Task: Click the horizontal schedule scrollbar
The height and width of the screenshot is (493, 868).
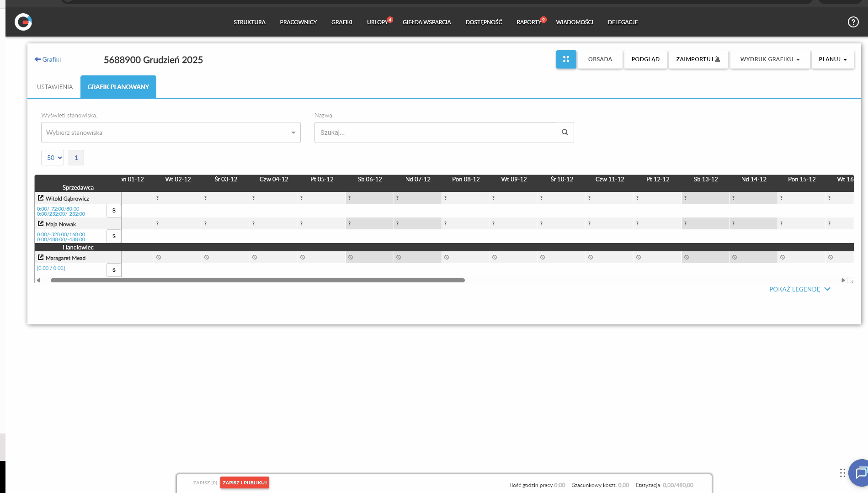Action: click(x=258, y=281)
